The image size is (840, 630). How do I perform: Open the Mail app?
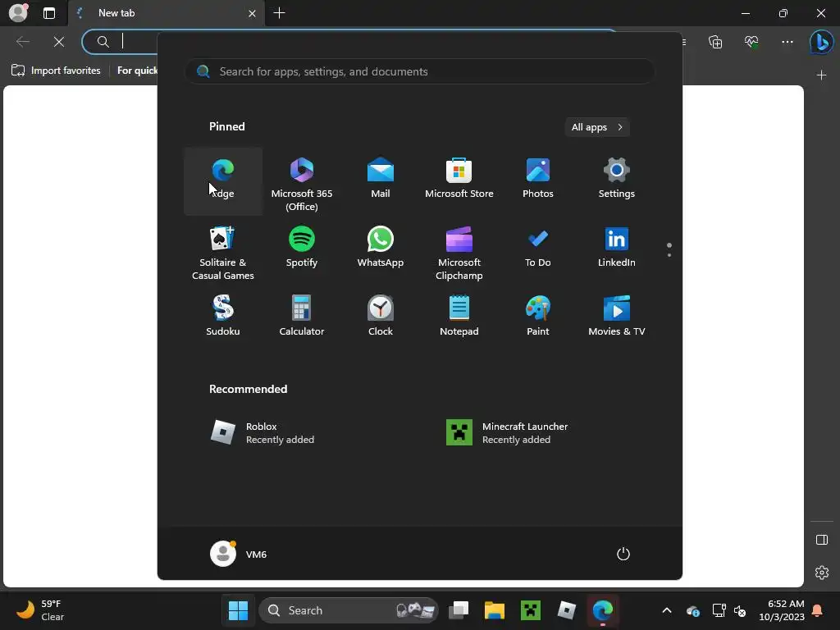tap(381, 181)
